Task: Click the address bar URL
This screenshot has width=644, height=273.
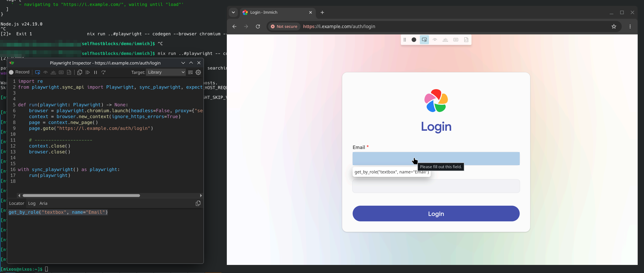Action: [x=339, y=27]
